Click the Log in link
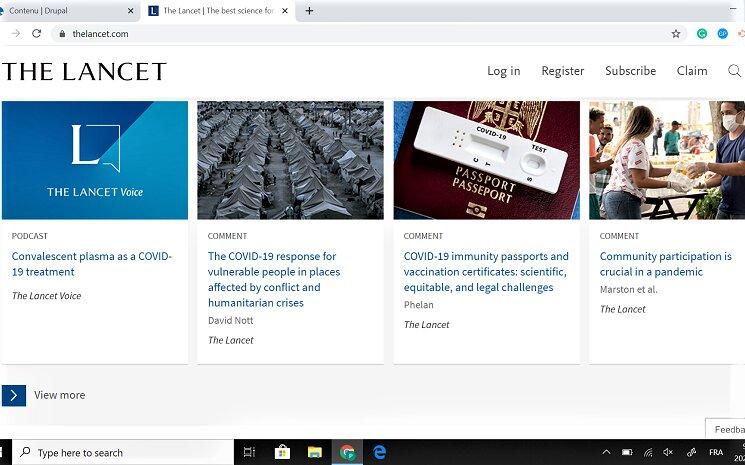 [x=503, y=71]
